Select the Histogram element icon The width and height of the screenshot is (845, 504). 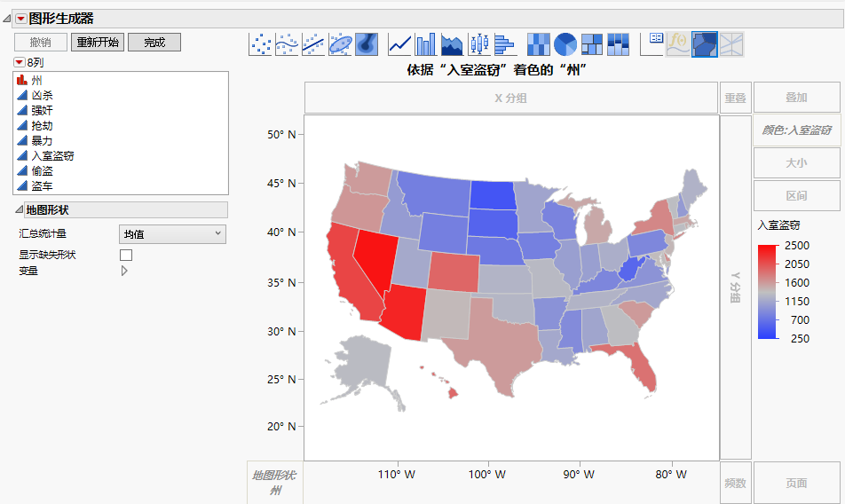click(x=505, y=44)
